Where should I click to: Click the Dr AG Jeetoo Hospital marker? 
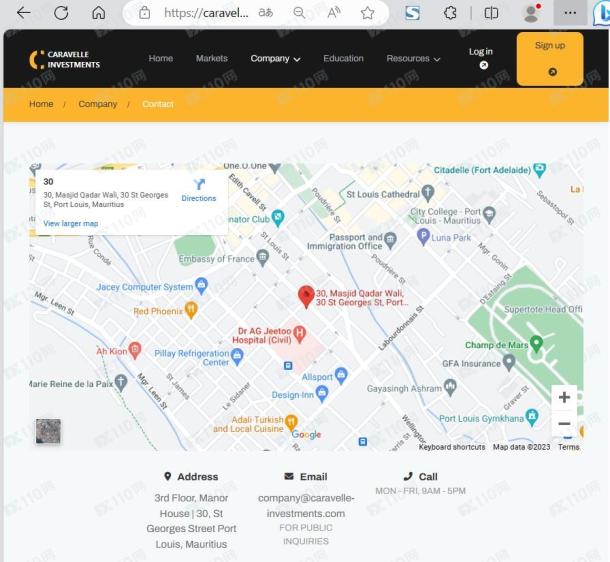coord(300,334)
